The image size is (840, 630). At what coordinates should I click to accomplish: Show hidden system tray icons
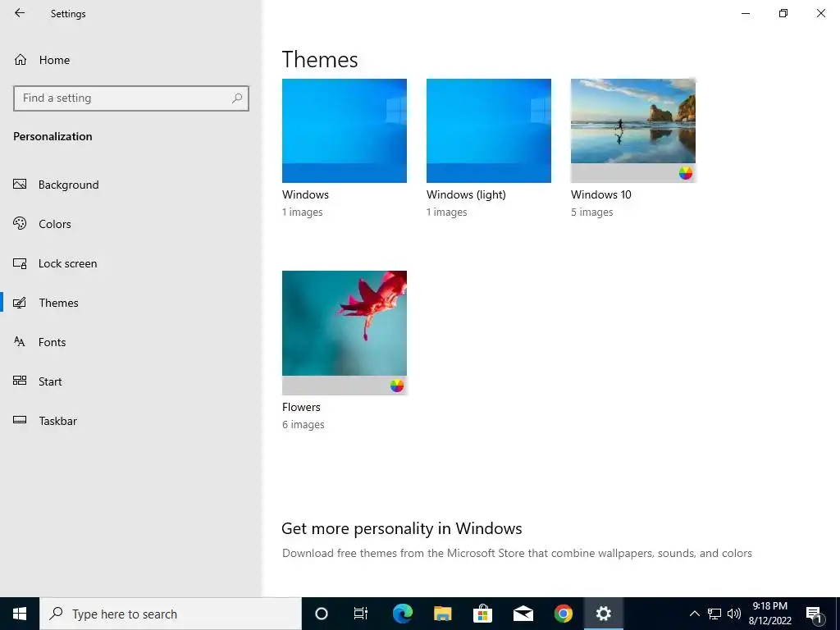(694, 614)
